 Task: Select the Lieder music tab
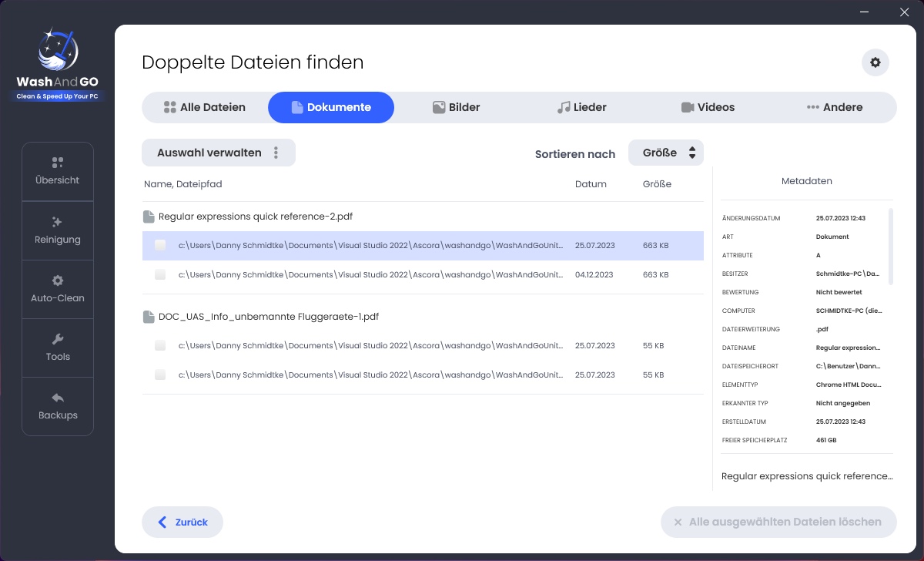click(581, 108)
